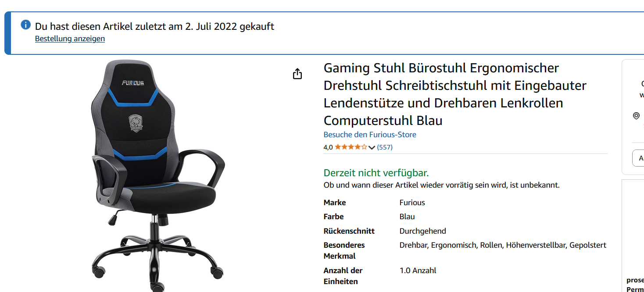
Task: Click the location pin icon at right edge
Action: click(636, 116)
